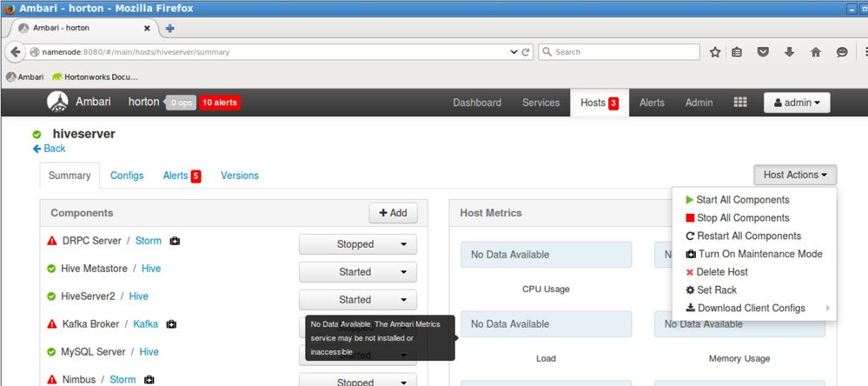Click the Pocket icon in toolbar
The image size is (868, 386).
click(x=763, y=52)
